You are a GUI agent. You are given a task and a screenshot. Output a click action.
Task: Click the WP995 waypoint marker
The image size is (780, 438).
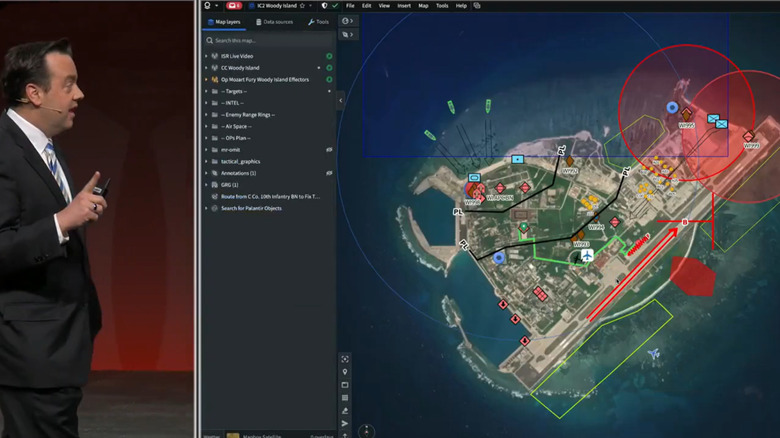click(686, 114)
